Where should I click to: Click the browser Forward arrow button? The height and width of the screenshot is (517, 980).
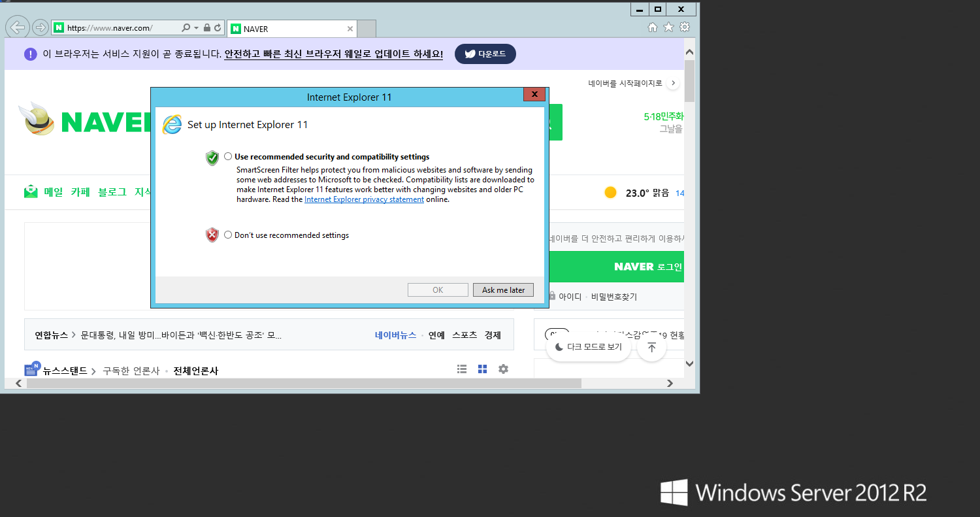(x=41, y=27)
